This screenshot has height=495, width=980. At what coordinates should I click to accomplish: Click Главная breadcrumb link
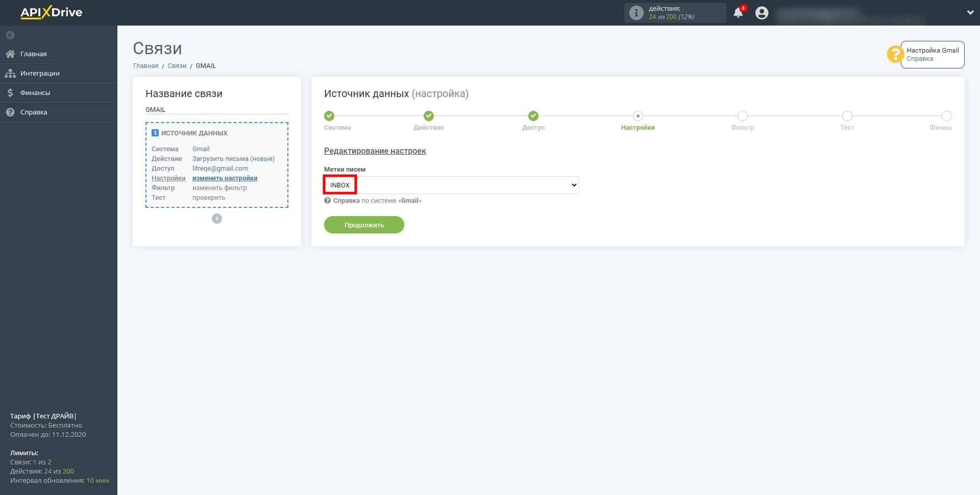[146, 66]
